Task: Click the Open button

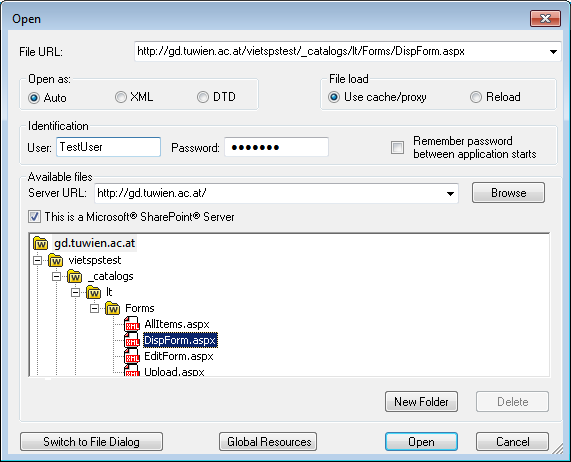Action: 421,442
